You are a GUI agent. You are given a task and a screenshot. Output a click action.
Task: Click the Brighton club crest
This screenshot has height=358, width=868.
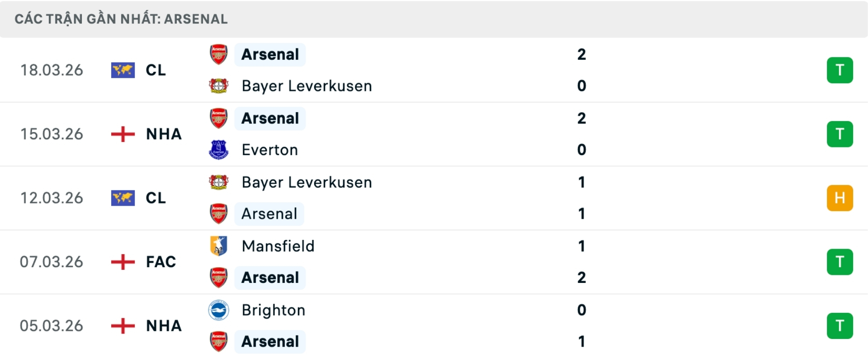click(218, 310)
